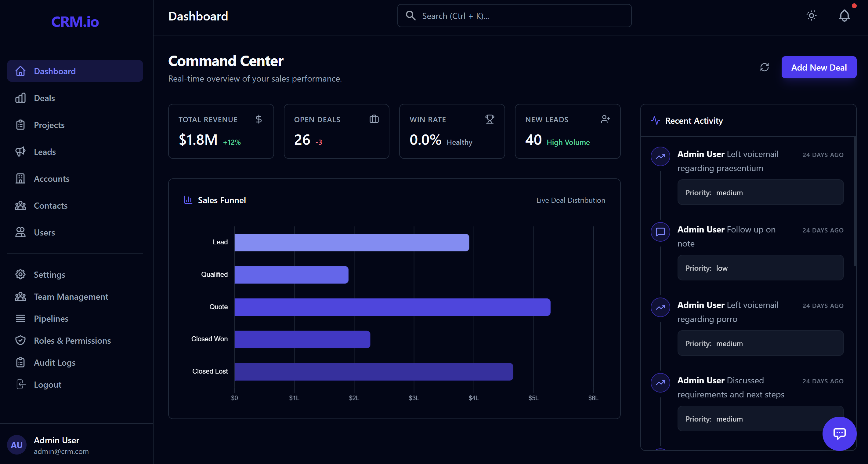
Task: Focus the Search (Ctrl + K) field
Action: point(514,16)
